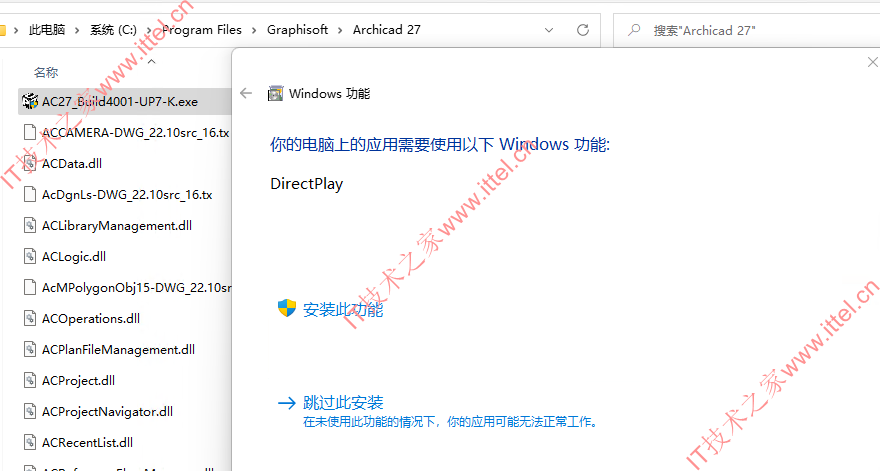Viewport: 880px width, 471px height.
Task: Select the file name ACLogic.dll
Action: [74, 257]
